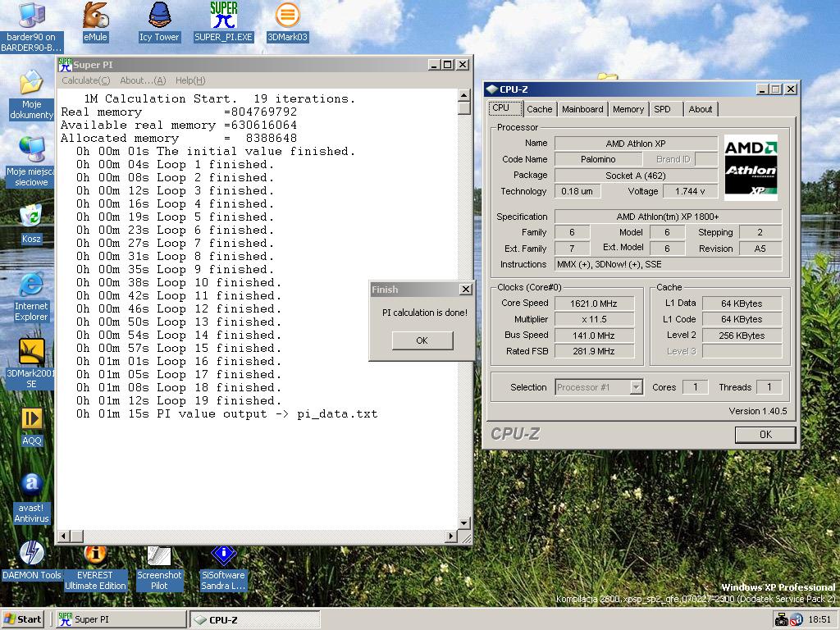
Task: Select the AQQ messenger desktop icon
Action: point(31,427)
